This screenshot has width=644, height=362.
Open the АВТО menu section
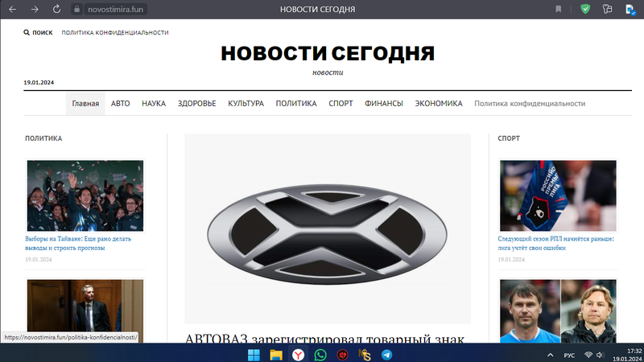click(120, 104)
